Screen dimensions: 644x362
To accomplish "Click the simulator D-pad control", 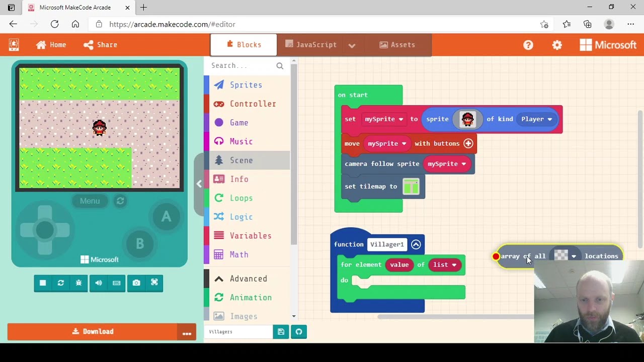I will point(45,230).
